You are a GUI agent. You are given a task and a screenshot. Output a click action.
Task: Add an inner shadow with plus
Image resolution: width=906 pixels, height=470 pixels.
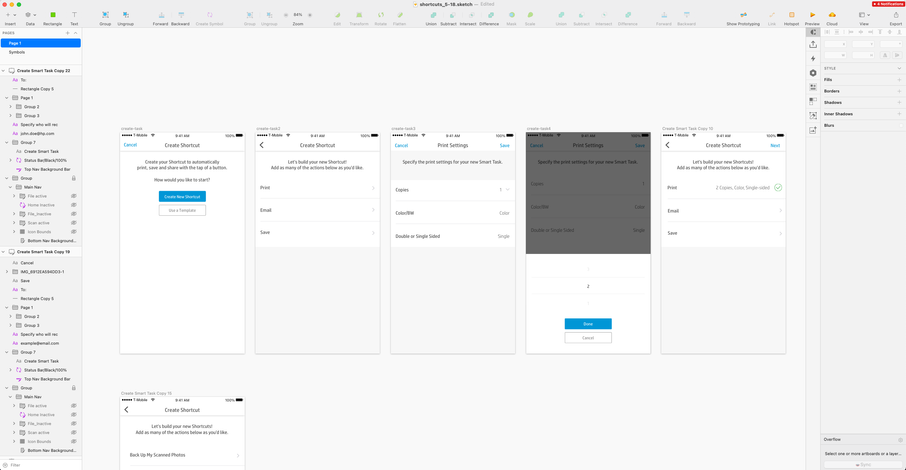pyautogui.click(x=899, y=114)
